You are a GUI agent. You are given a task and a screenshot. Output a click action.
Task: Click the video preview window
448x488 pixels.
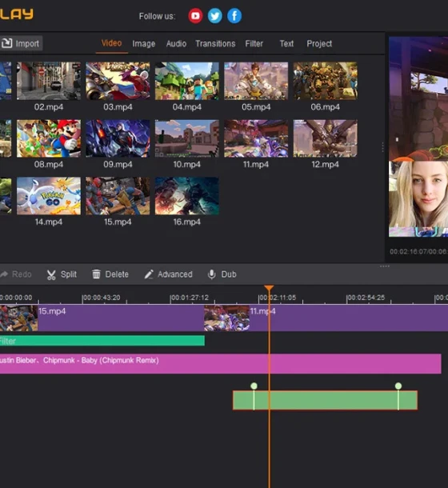(x=418, y=137)
